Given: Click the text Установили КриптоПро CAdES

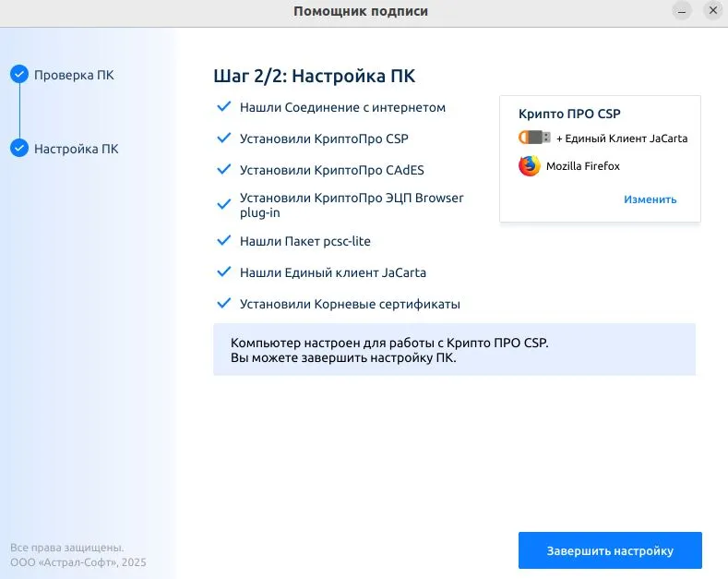Looking at the screenshot, I should (332, 170).
